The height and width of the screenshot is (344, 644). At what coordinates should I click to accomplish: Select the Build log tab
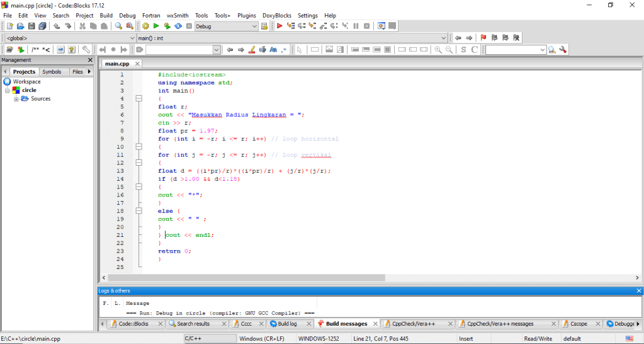pyautogui.click(x=287, y=324)
